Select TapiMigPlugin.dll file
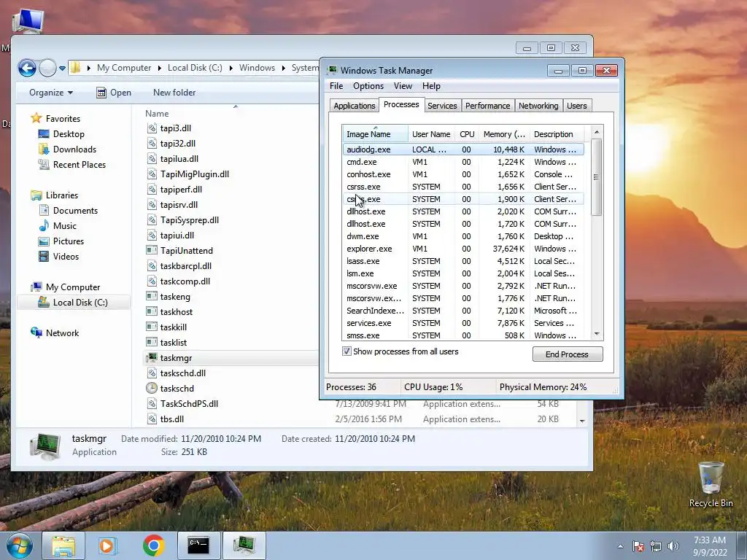 [x=194, y=174]
